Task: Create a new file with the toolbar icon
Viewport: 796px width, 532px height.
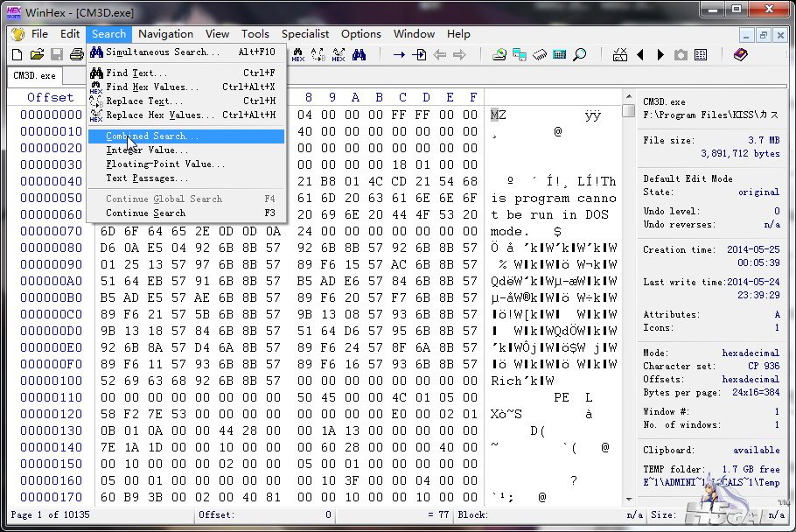Action: [x=17, y=55]
